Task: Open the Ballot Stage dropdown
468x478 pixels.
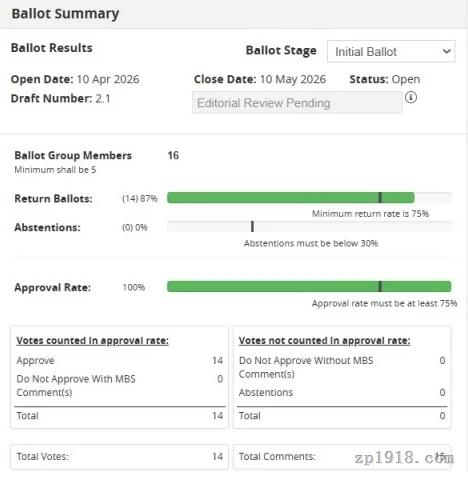Action: point(391,51)
